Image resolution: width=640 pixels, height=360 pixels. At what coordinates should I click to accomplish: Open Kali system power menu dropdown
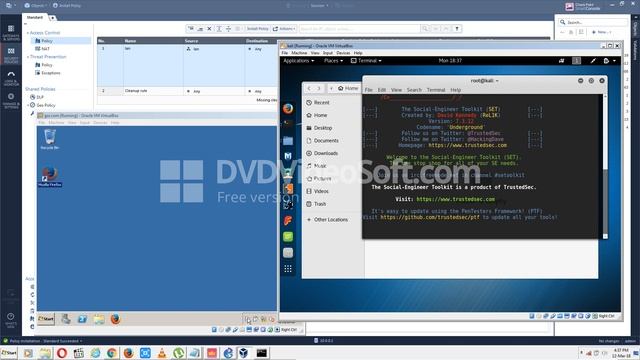pyautogui.click(x=609, y=61)
